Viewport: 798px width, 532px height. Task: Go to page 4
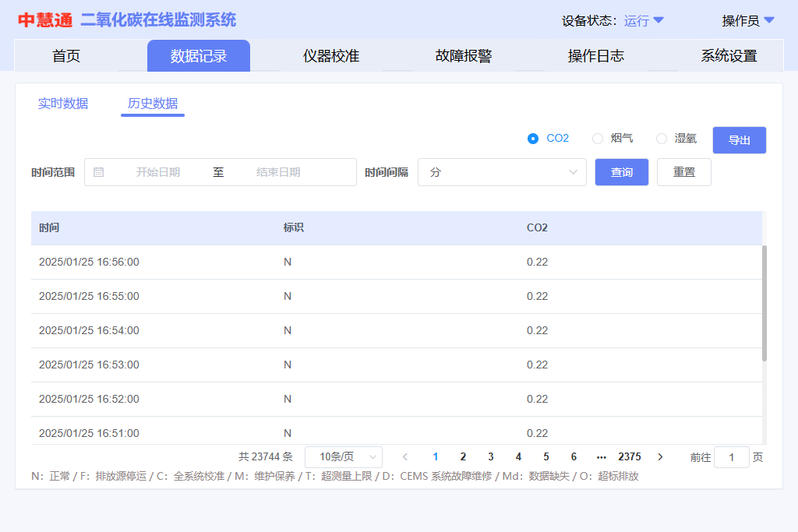(x=518, y=456)
